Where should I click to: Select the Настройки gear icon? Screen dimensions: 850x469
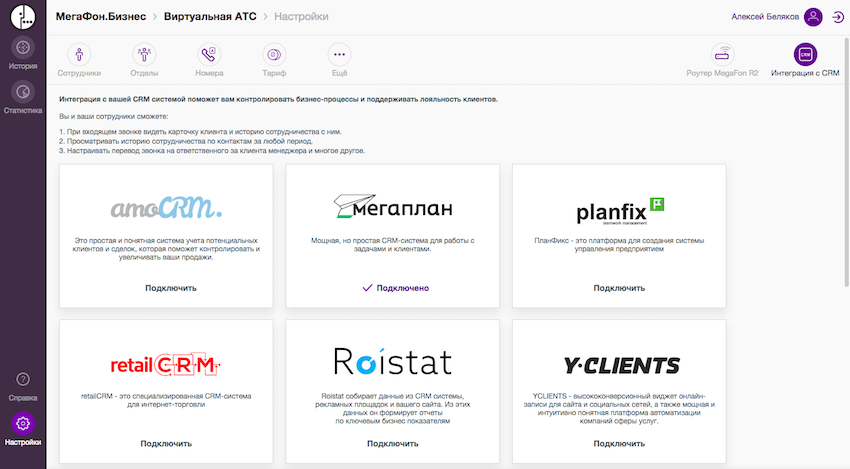click(x=23, y=423)
